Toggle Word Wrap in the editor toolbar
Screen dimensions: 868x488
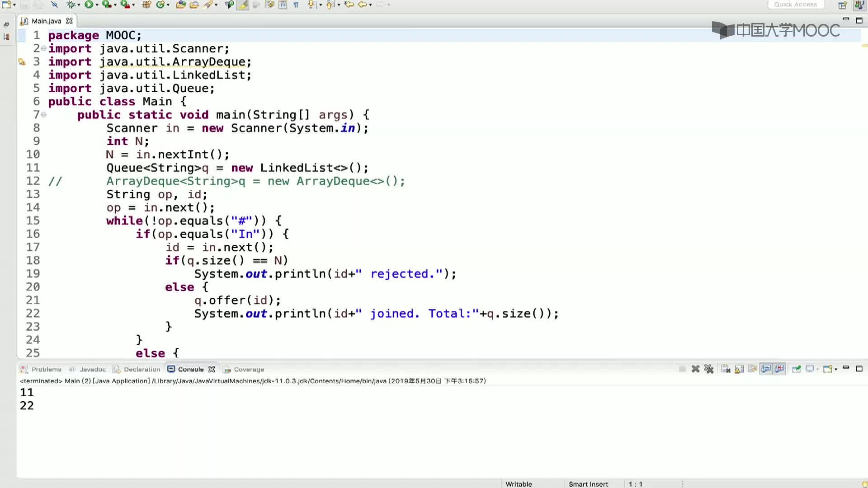[270, 5]
